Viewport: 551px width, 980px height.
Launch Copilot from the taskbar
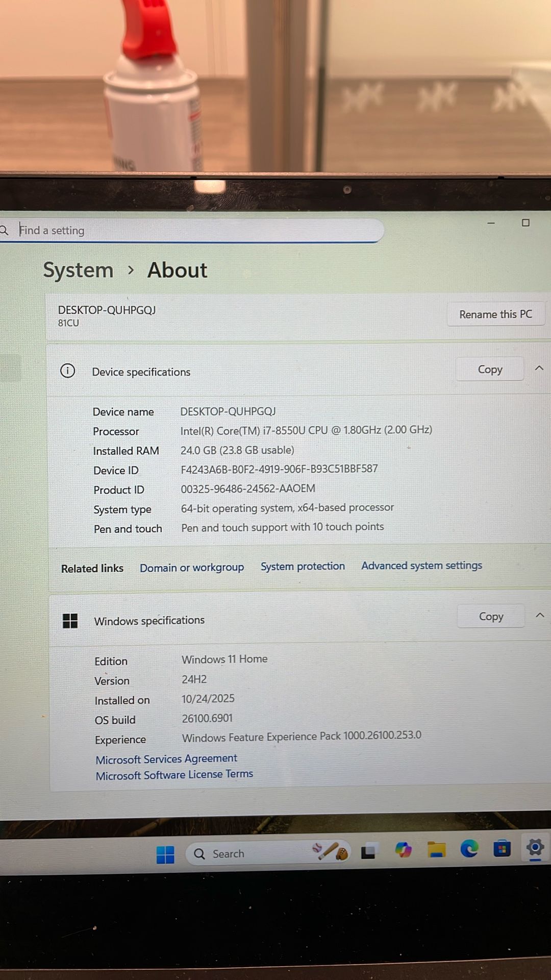(x=403, y=850)
